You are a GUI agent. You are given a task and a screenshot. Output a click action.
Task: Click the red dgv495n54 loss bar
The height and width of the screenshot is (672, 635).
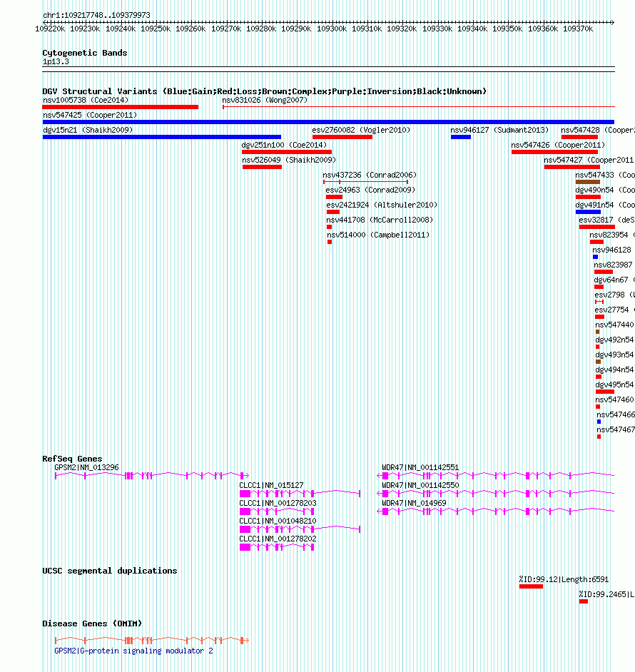604,392
